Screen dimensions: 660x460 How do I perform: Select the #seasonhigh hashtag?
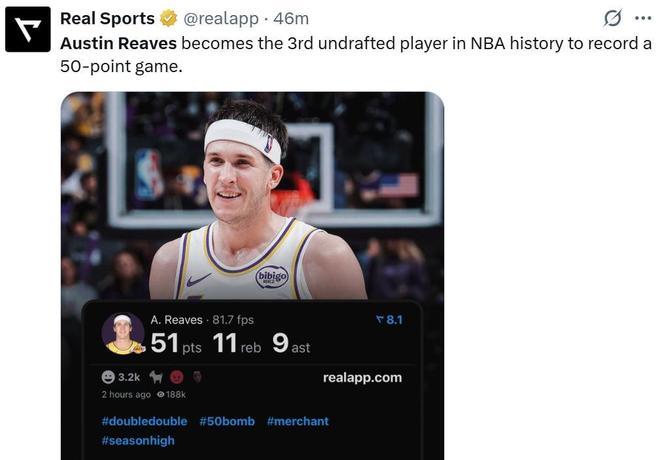(x=138, y=440)
